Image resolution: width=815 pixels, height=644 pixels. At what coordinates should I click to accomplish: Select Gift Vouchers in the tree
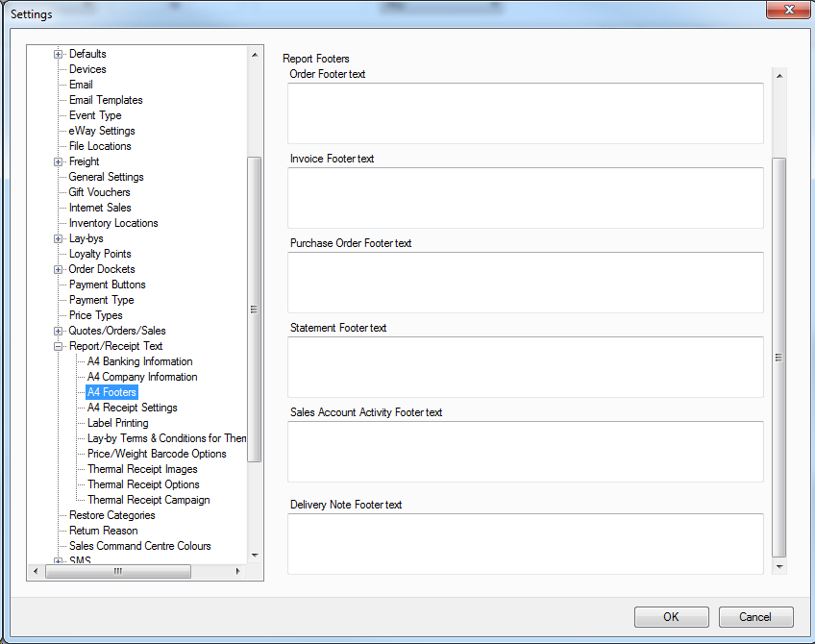click(99, 192)
